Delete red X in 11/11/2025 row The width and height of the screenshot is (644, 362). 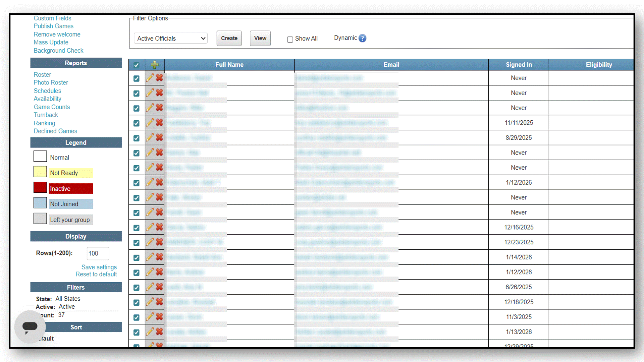coord(159,123)
